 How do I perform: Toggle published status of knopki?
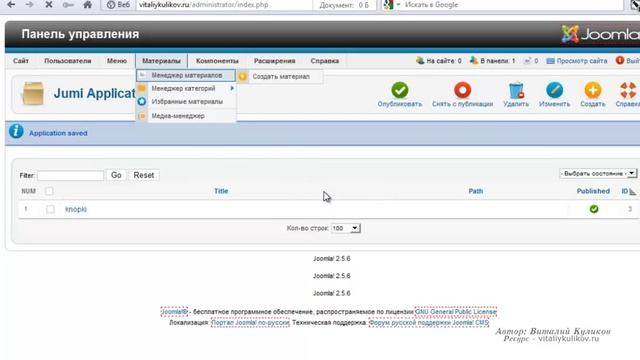click(594, 209)
